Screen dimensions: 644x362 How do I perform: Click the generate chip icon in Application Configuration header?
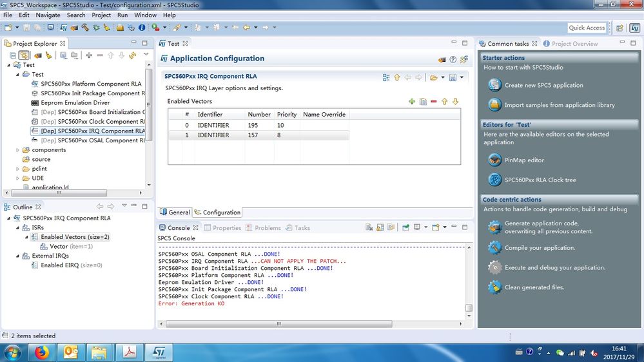click(x=442, y=59)
